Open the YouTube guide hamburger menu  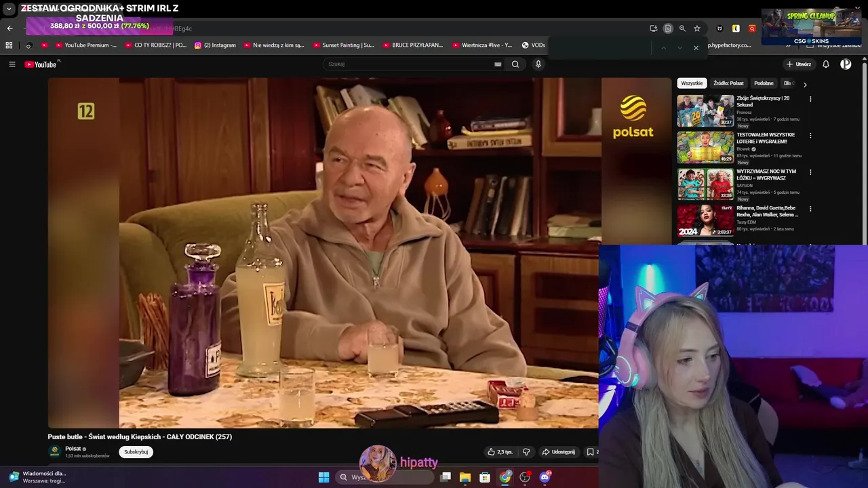click(12, 64)
